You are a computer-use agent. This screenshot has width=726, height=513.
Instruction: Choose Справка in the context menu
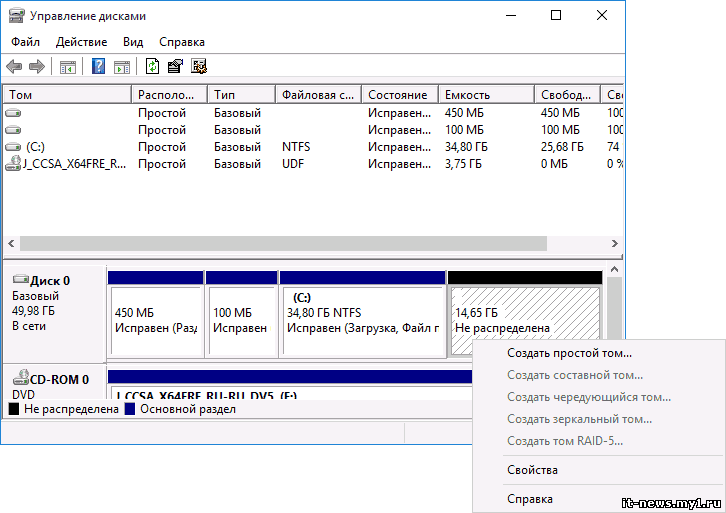(x=598, y=499)
